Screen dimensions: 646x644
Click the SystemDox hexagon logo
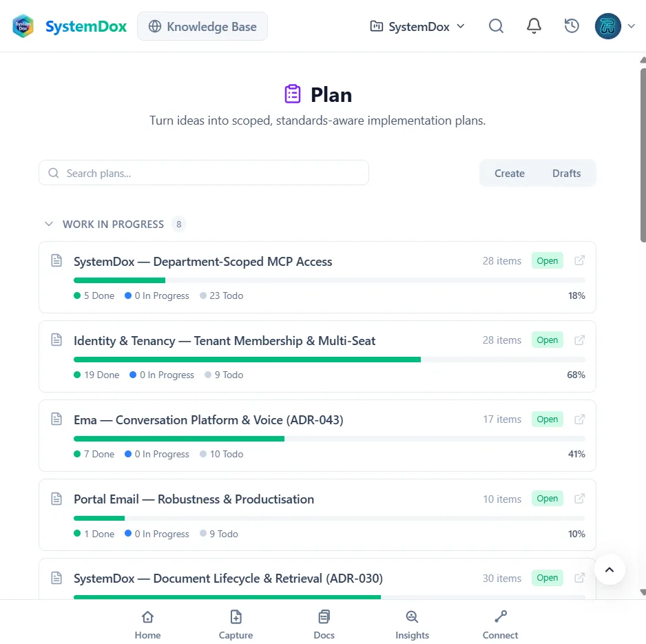(x=23, y=26)
